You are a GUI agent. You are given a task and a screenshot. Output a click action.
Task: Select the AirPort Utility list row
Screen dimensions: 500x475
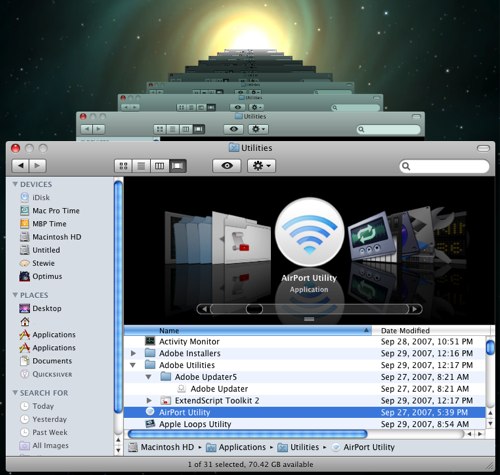coord(305,412)
